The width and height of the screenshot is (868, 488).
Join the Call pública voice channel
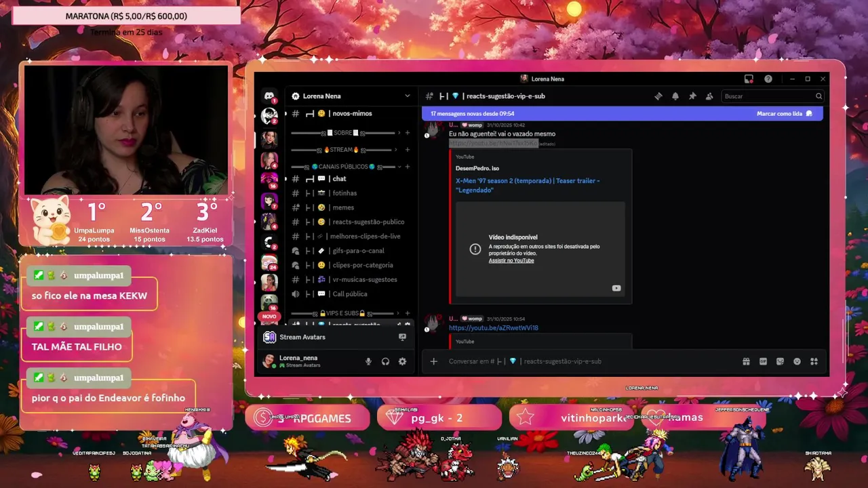(351, 294)
